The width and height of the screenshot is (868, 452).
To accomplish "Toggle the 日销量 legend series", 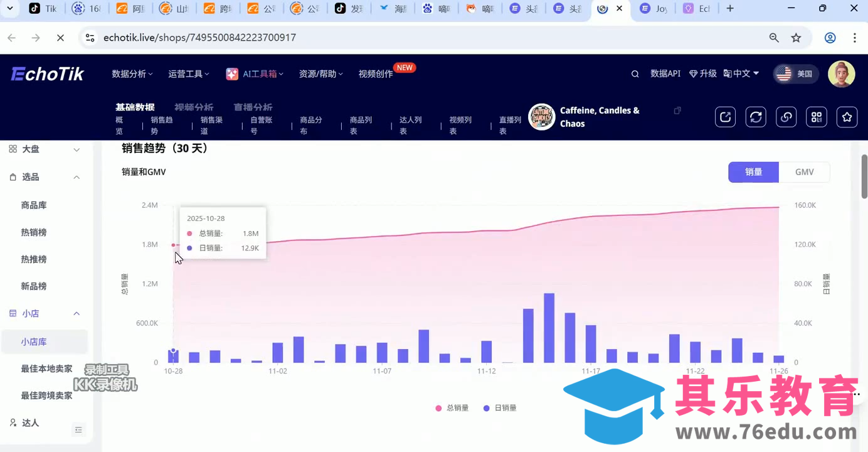I will coord(500,407).
